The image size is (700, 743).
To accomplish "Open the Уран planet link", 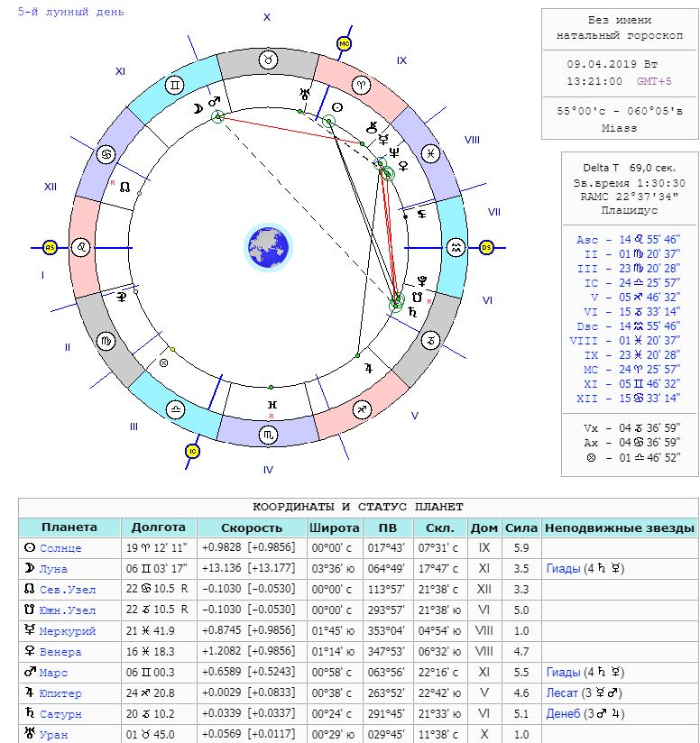I will [53, 735].
